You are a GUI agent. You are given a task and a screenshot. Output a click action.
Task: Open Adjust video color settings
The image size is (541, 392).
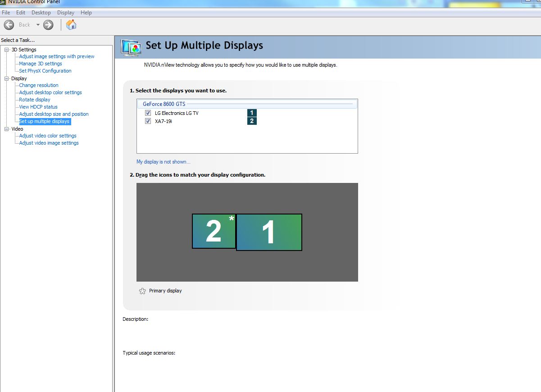coord(48,136)
